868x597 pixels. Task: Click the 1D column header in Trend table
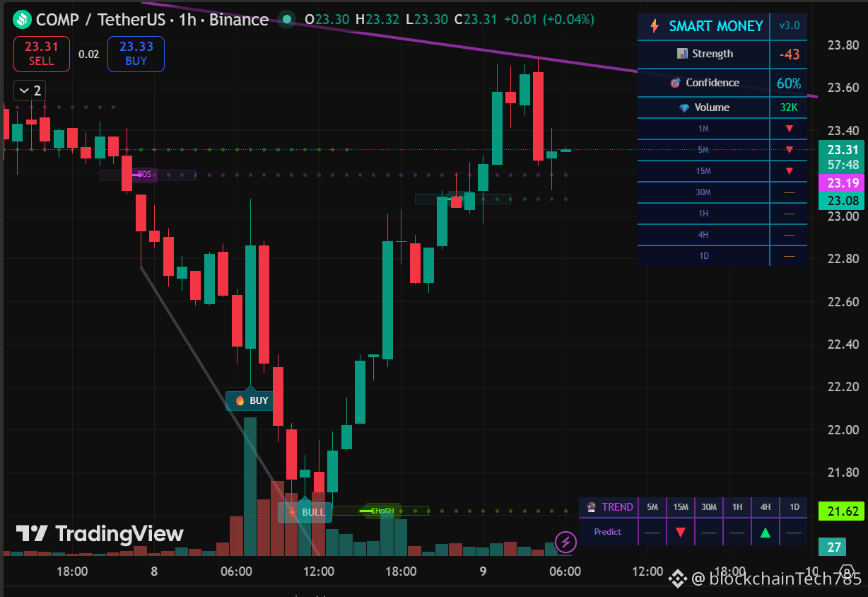794,507
